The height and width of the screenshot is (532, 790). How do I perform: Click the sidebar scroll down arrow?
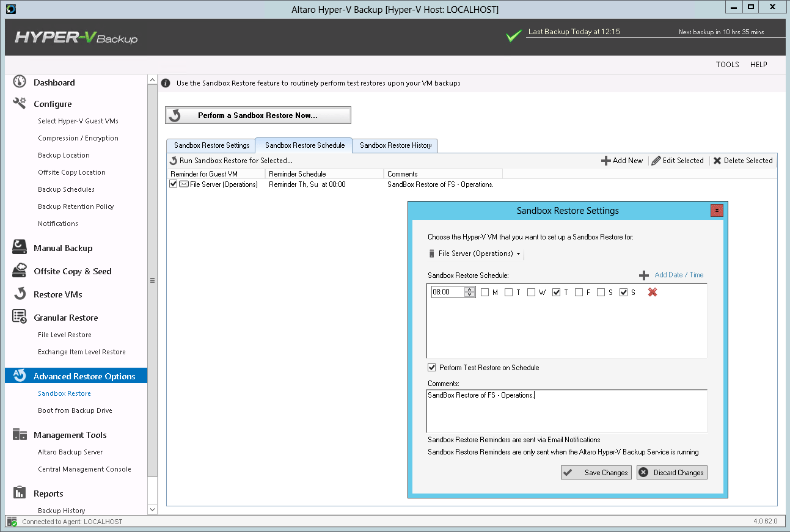pyautogui.click(x=152, y=509)
